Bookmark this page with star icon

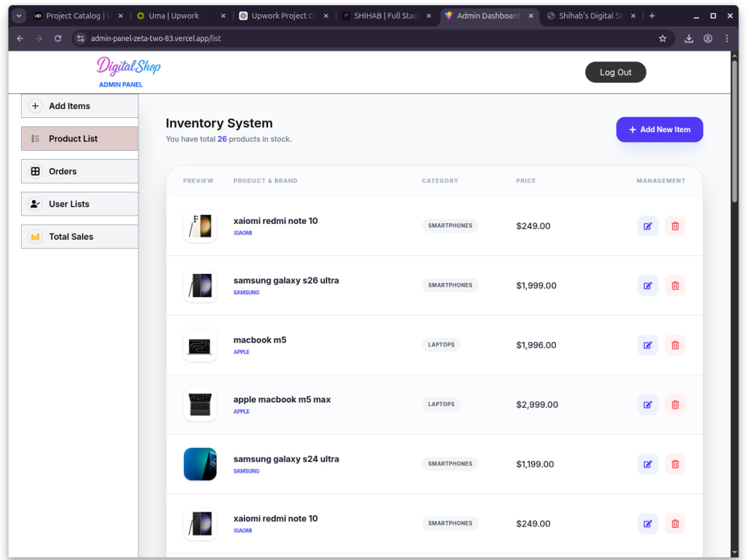pyautogui.click(x=663, y=39)
